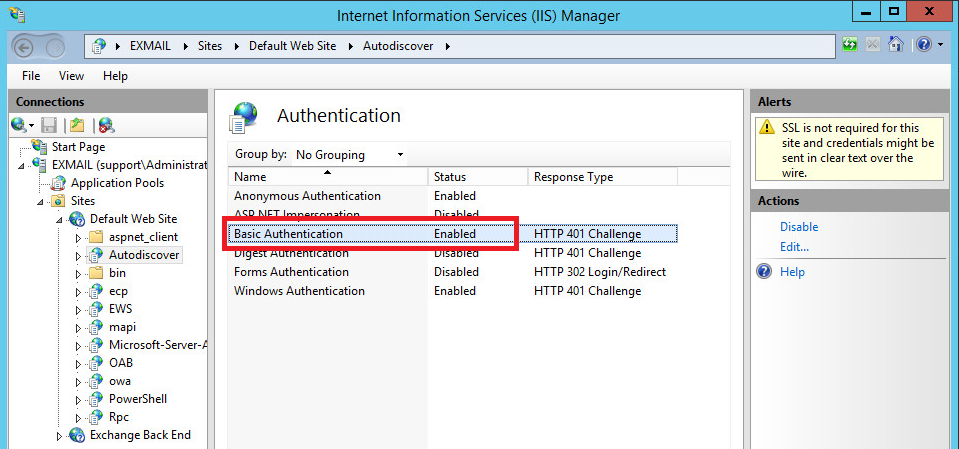Viewport: 959px width, 449px height.
Task: Click the Create New Connection globe icon
Action: [x=20, y=125]
